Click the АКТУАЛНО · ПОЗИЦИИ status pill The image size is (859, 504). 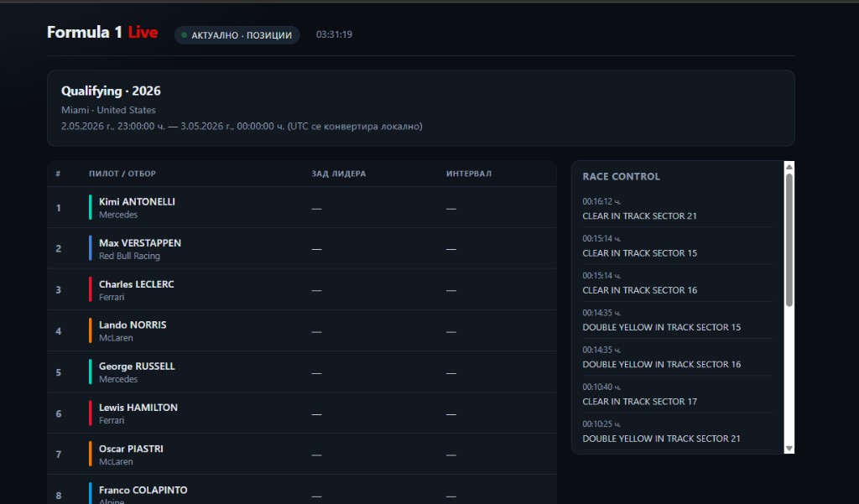click(237, 35)
